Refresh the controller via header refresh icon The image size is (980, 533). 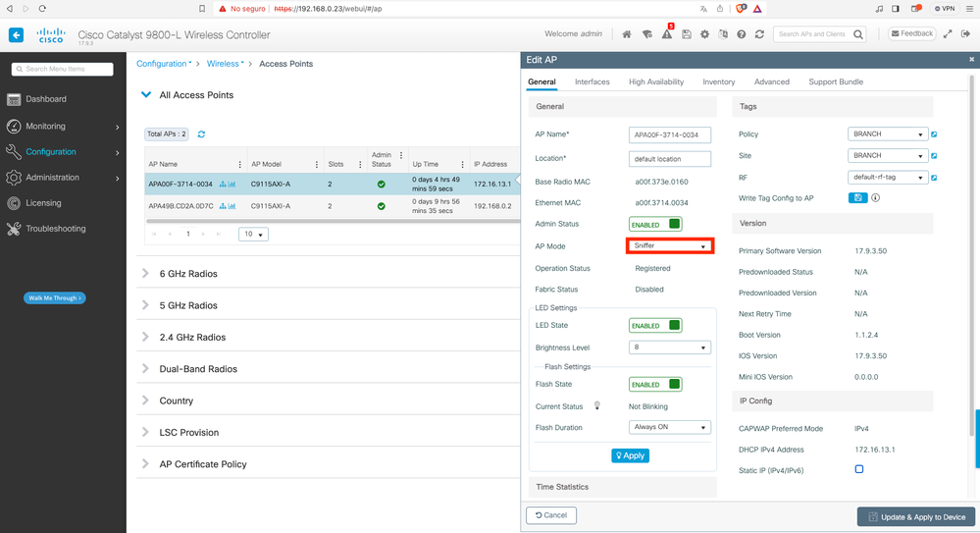(759, 34)
